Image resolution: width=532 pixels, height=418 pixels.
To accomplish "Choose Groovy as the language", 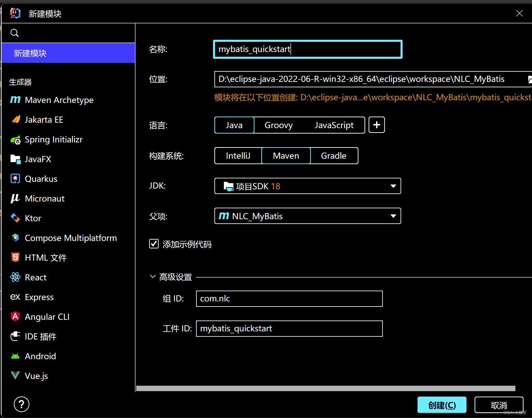I will tap(279, 125).
